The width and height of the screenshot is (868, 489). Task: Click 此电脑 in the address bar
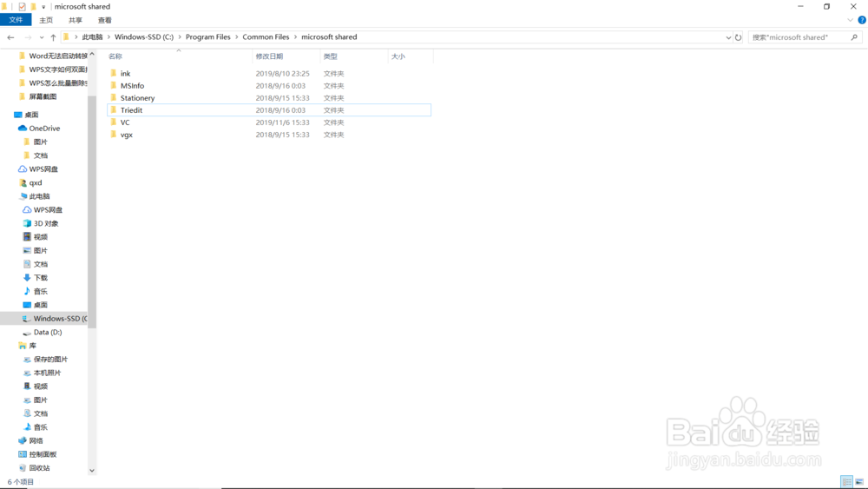tap(93, 37)
